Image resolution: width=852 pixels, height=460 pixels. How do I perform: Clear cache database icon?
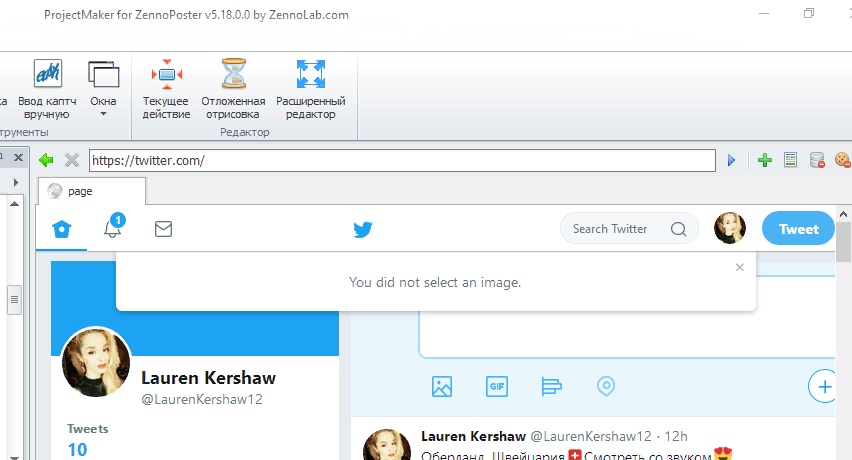click(817, 160)
